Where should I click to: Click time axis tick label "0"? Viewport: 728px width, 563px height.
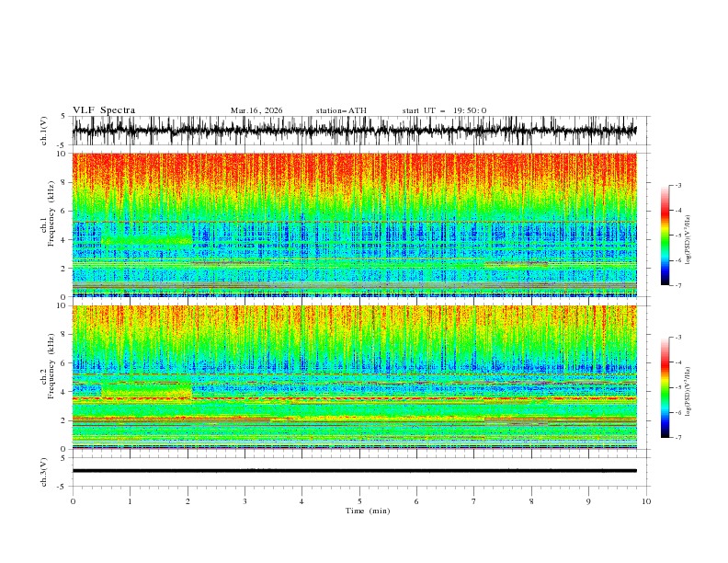pyautogui.click(x=73, y=501)
